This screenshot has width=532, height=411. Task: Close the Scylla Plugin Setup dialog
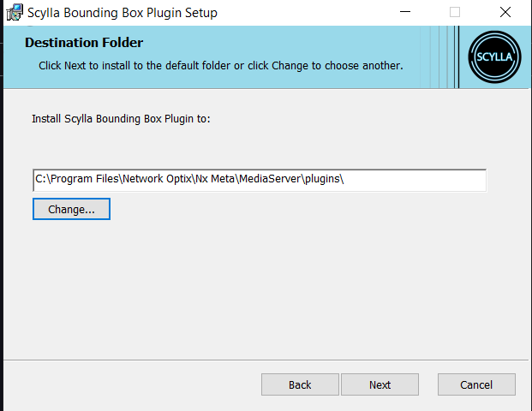[x=505, y=13]
